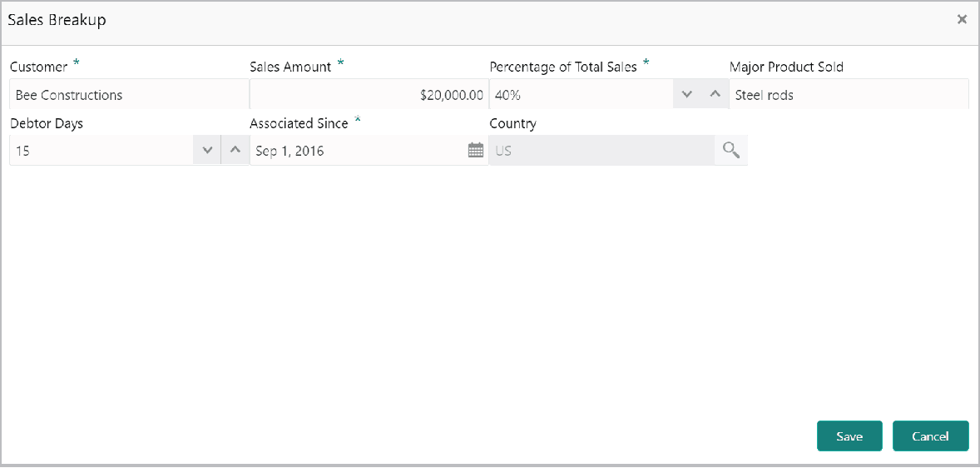The height and width of the screenshot is (468, 980).
Task: Save the sales breakup entry
Action: (x=849, y=436)
